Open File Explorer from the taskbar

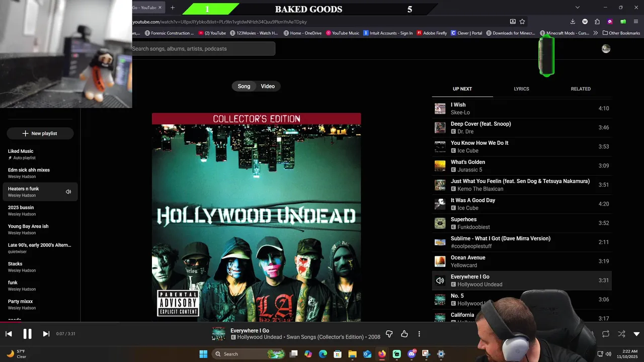pyautogui.click(x=352, y=354)
